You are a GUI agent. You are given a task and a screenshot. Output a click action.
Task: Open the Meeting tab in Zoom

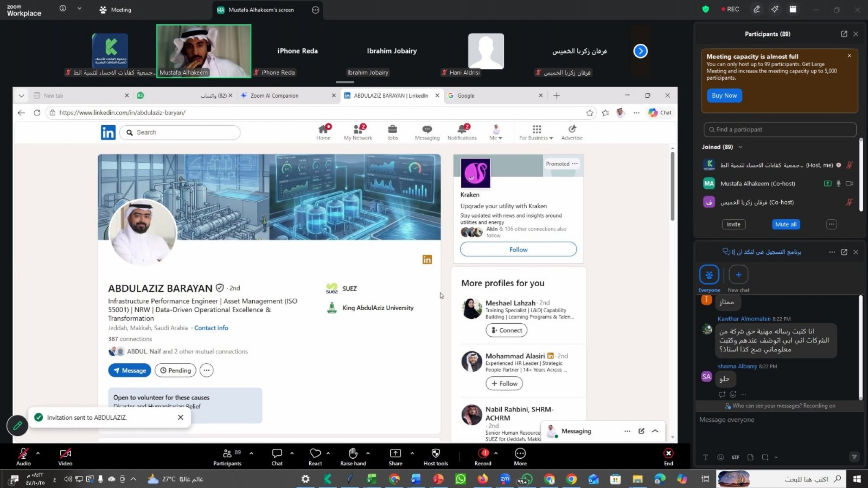tap(116, 10)
